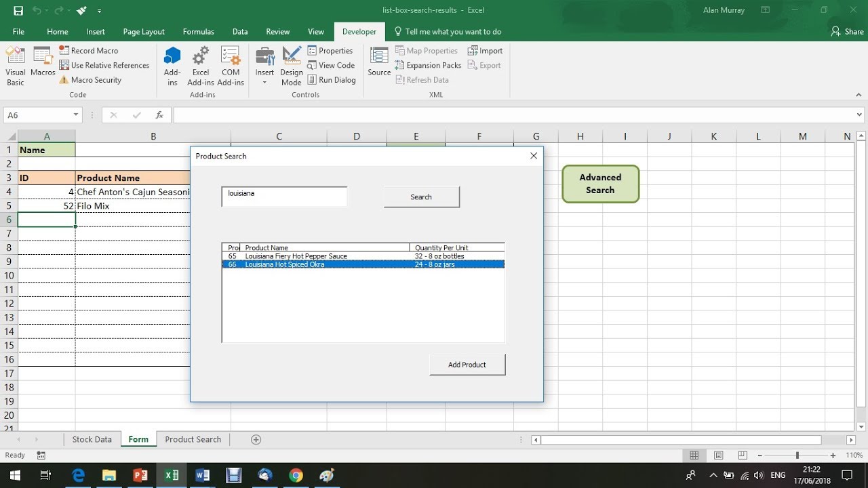Click the XML Source icon
868x488 pixels.
(x=379, y=61)
